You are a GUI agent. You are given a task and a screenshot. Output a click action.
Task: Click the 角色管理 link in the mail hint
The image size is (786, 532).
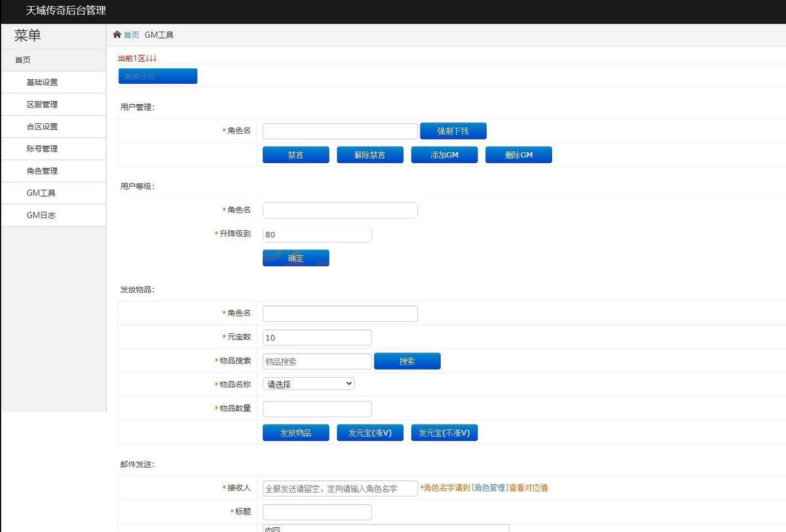[x=489, y=488]
